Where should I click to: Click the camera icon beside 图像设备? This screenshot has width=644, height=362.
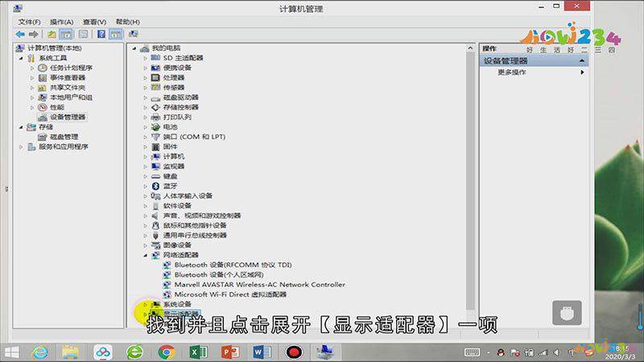[155, 245]
